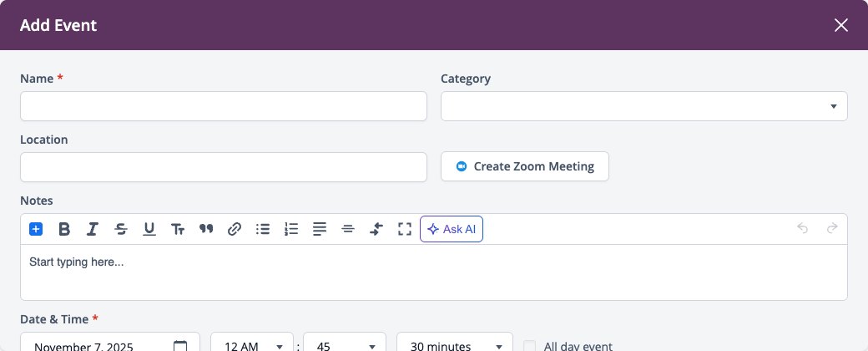
Task: Apply italic formatting in Notes
Action: [93, 229]
